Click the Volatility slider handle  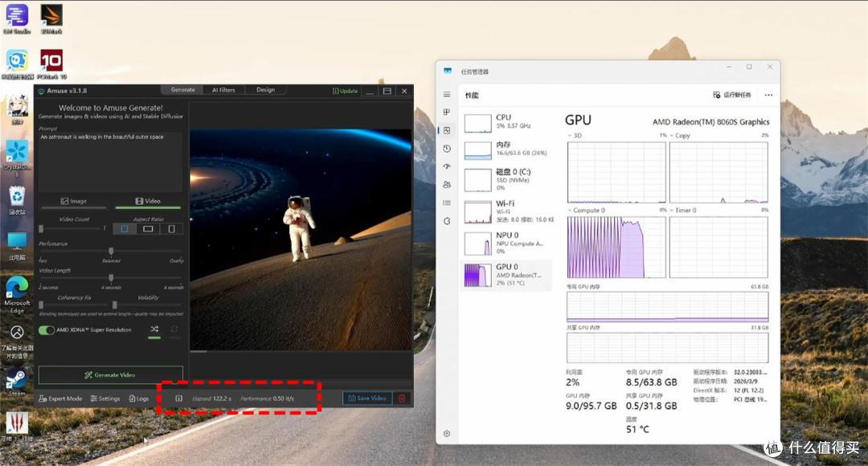115,305
